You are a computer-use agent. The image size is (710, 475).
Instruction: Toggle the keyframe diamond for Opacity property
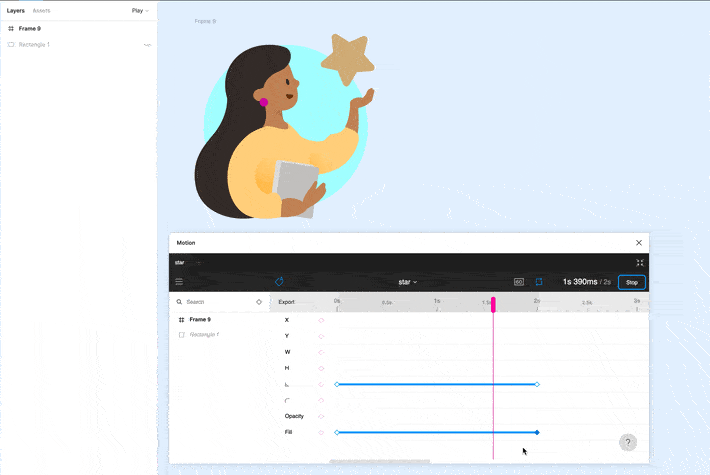click(321, 416)
